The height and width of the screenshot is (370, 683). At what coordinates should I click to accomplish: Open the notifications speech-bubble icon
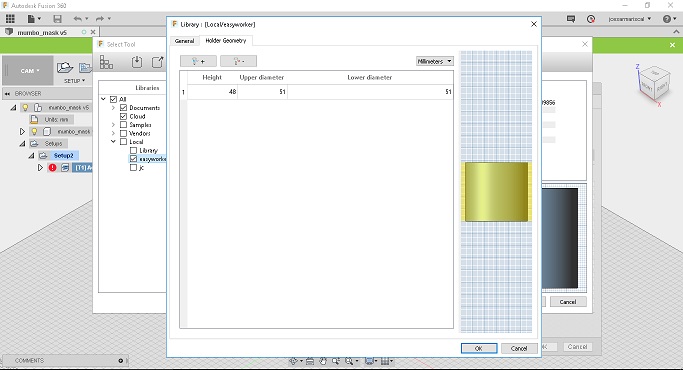point(571,19)
